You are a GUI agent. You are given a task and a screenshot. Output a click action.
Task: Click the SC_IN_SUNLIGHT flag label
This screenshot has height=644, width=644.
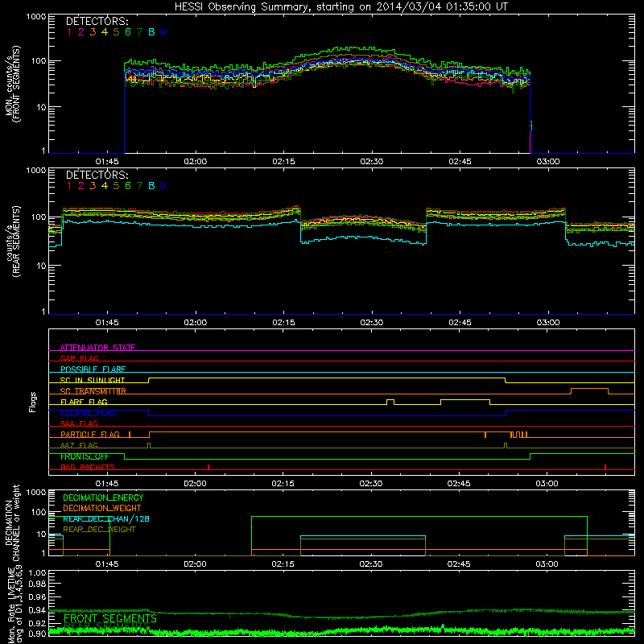93,380
